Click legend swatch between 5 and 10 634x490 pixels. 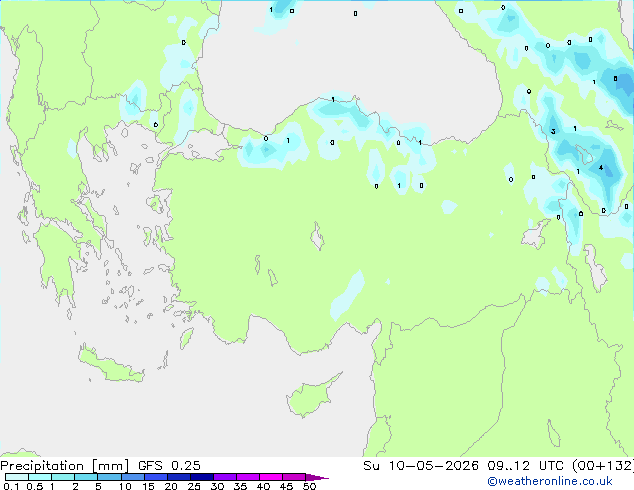point(109,477)
